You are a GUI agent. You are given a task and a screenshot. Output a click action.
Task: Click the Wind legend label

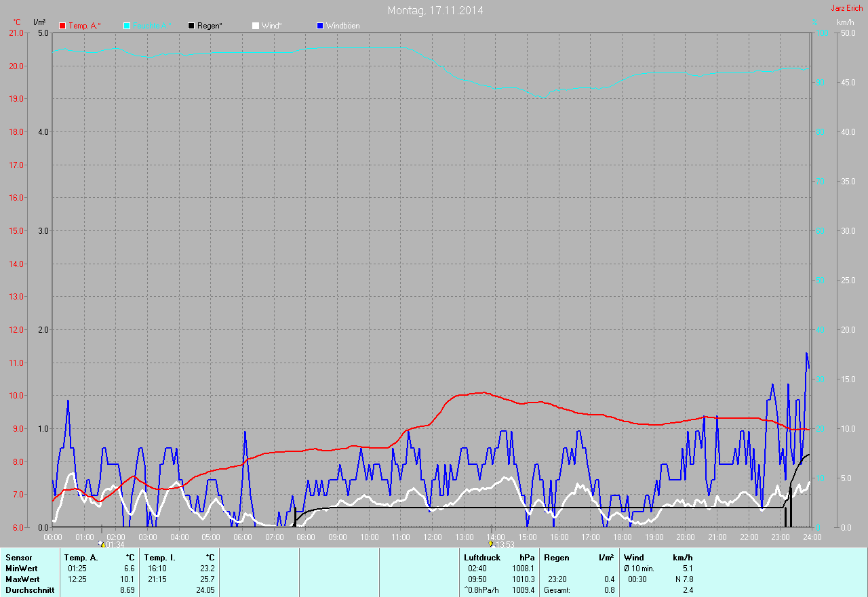click(x=272, y=26)
